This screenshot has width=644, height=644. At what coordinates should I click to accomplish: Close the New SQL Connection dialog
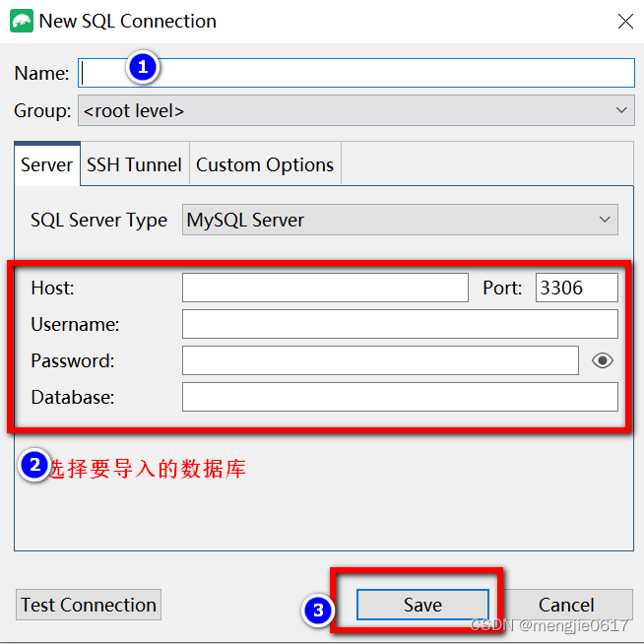625,21
